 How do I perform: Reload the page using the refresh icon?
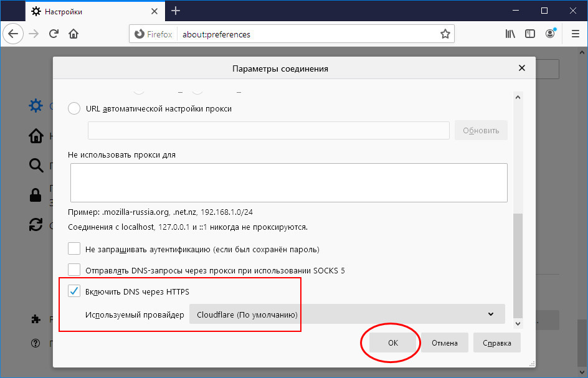[x=54, y=34]
